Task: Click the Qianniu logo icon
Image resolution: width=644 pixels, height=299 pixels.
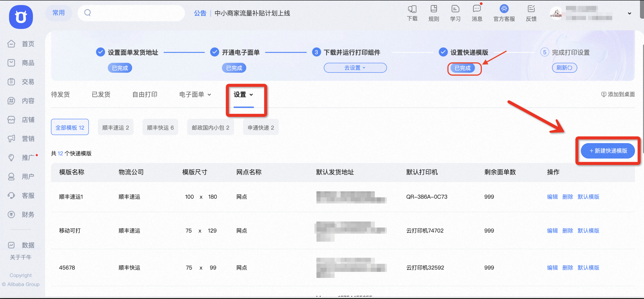Action: pos(21,17)
